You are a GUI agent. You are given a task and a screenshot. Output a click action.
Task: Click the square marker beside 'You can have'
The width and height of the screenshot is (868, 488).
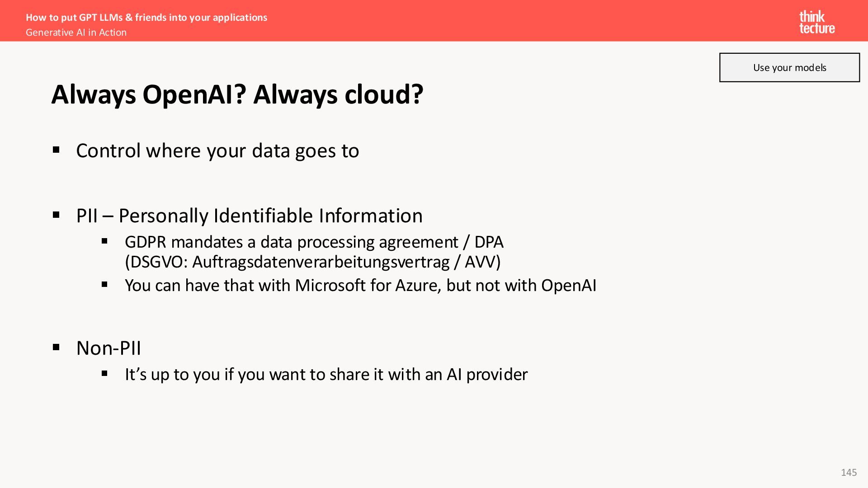click(x=104, y=285)
